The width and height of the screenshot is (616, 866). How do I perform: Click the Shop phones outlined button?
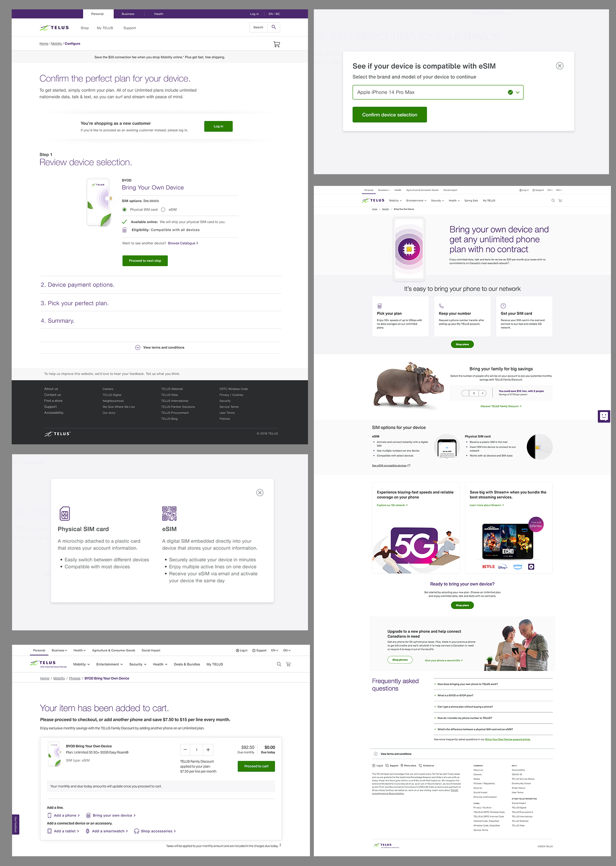pos(400,660)
